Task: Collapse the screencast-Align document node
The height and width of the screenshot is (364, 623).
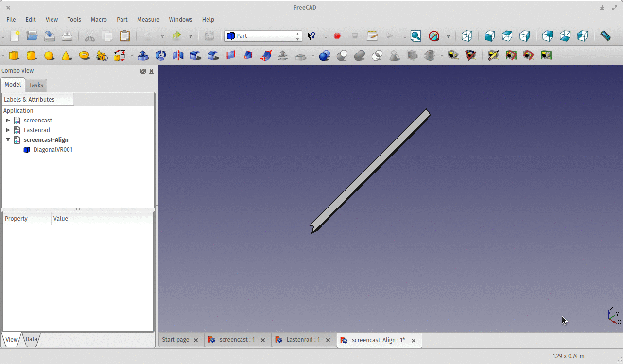Action: pyautogui.click(x=8, y=140)
